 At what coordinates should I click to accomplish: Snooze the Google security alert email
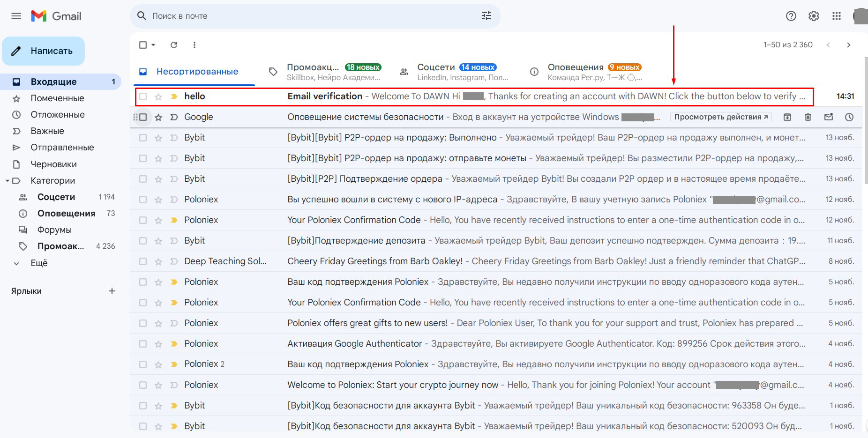[849, 117]
